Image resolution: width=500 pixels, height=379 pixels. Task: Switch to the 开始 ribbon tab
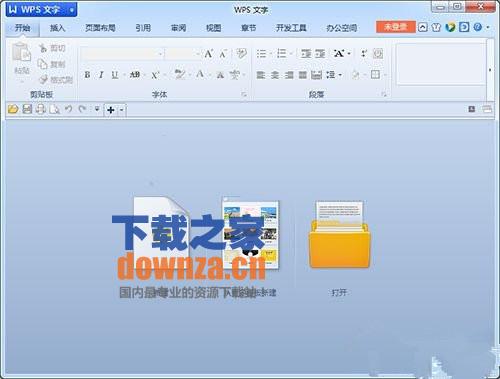23,28
